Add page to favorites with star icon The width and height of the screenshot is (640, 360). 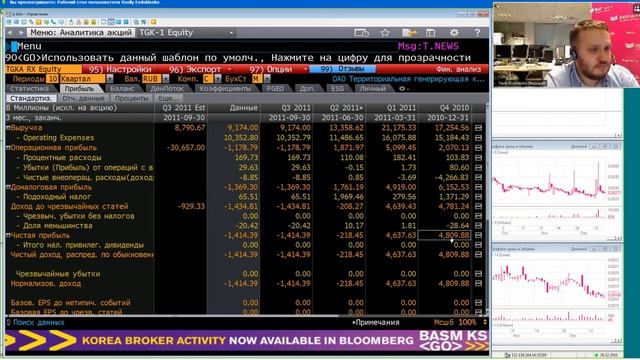[384, 33]
